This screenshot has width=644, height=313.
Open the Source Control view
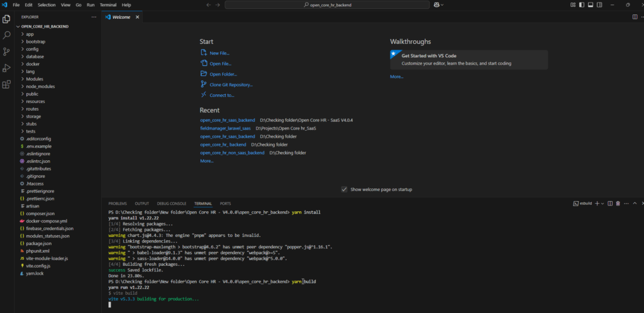pos(6,52)
